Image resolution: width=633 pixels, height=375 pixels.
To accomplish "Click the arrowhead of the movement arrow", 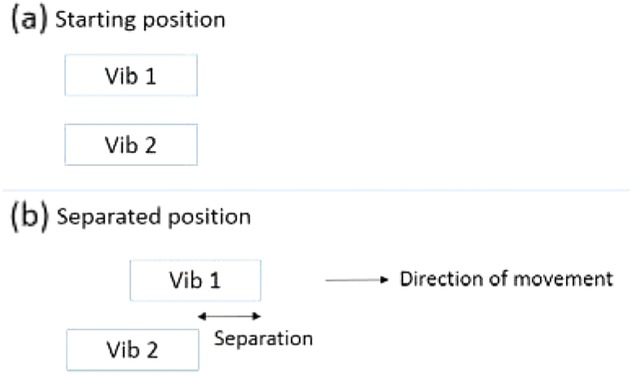I will tap(384, 280).
